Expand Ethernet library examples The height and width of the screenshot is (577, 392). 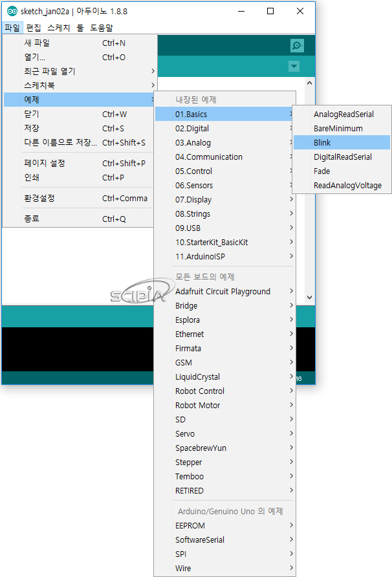pos(225,334)
